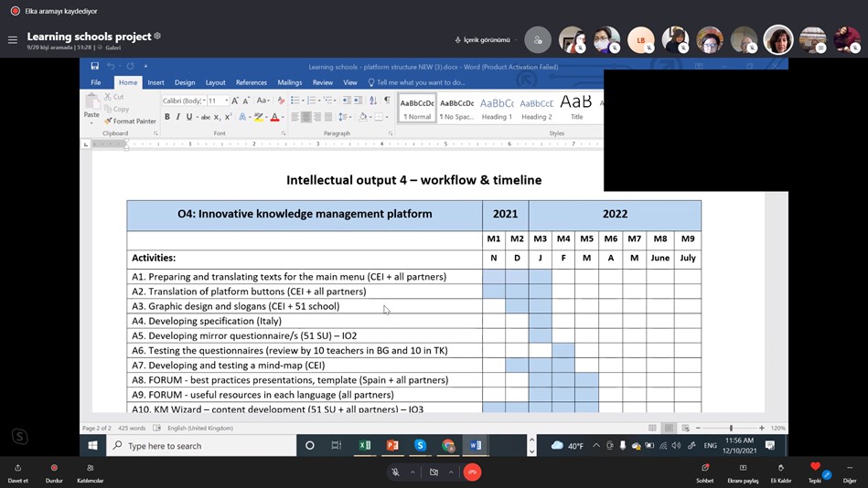868x488 pixels.
Task: Click the Save icon in Word title bar
Action: click(x=94, y=66)
